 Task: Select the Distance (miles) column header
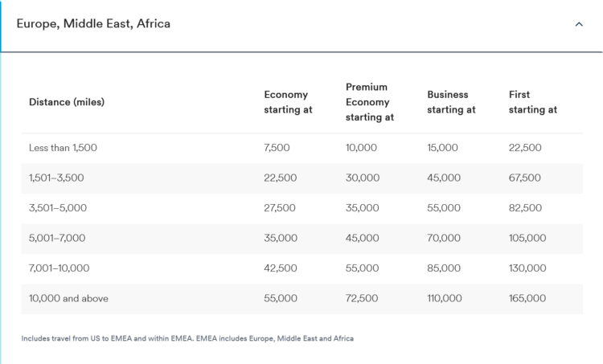[x=67, y=102]
